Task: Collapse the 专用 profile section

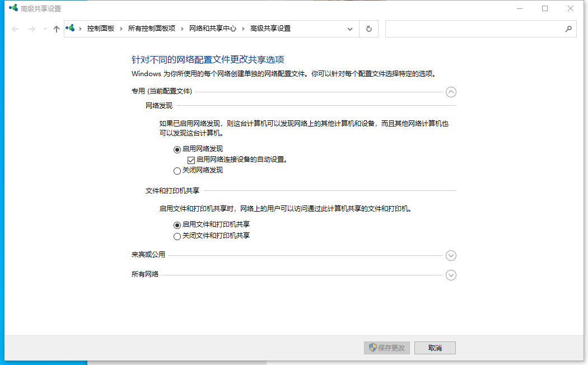Action: click(x=451, y=92)
